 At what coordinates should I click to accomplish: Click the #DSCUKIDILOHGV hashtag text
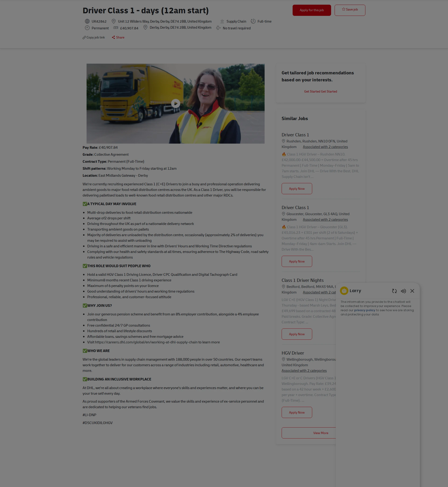pyautogui.click(x=98, y=423)
